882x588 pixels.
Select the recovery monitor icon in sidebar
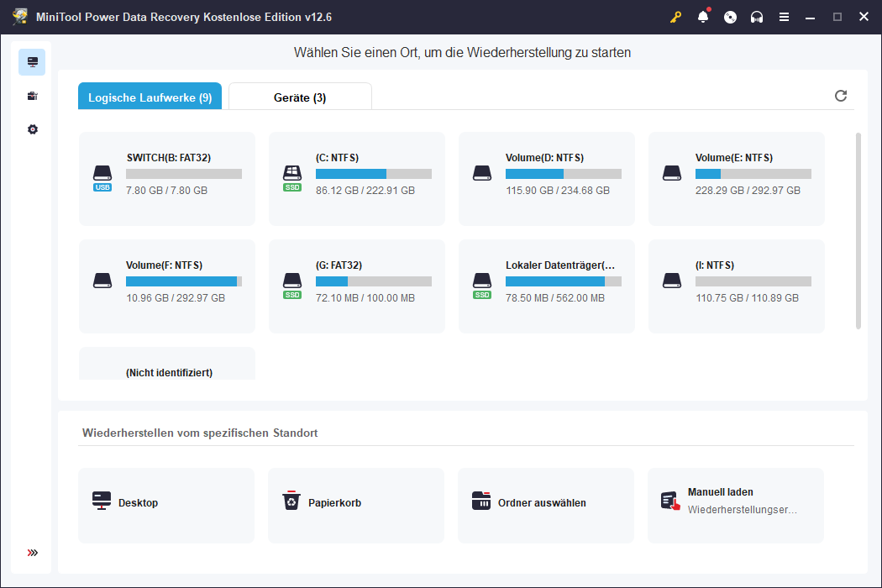click(33, 62)
